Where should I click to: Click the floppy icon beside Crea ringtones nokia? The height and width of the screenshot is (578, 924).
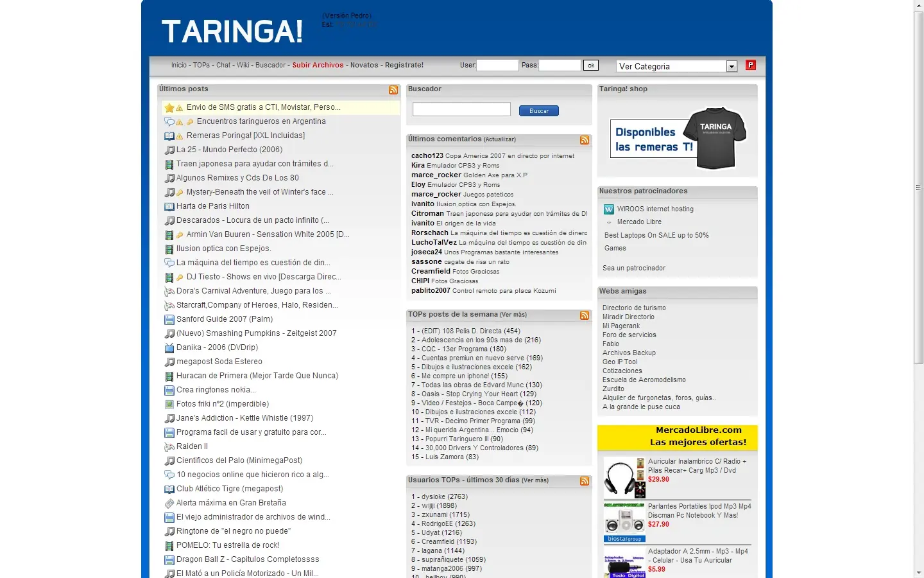(169, 390)
